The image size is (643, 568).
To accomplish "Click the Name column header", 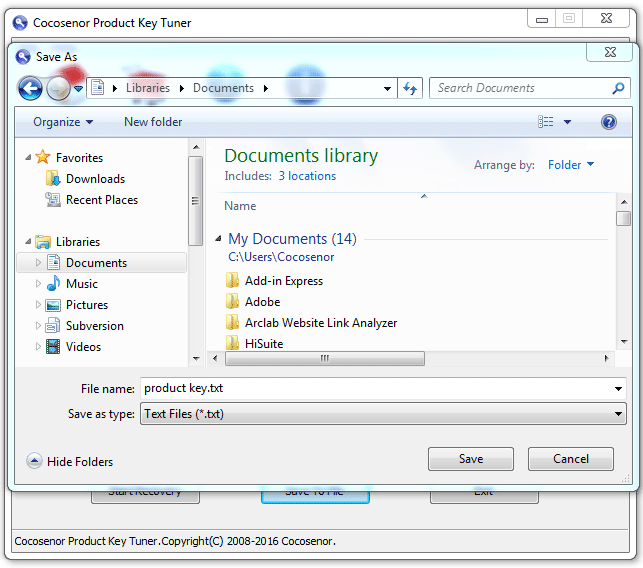I will point(240,206).
